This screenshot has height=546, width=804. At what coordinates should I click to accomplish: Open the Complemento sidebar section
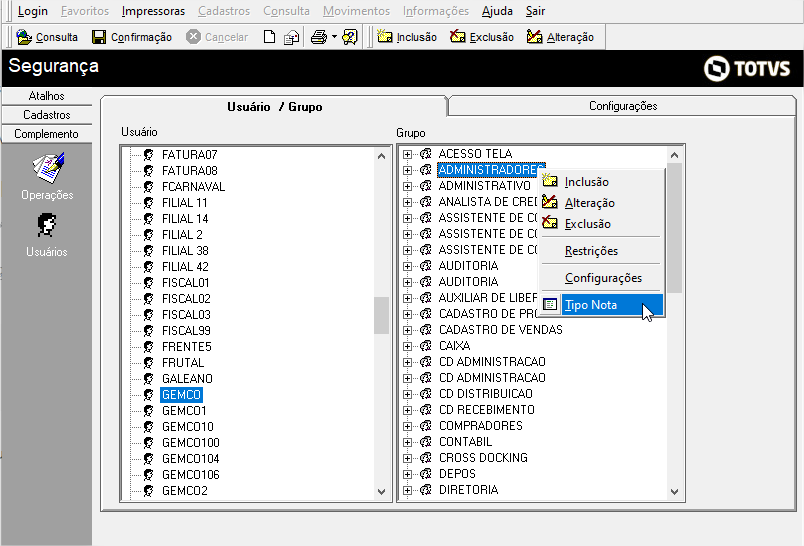click(47, 134)
